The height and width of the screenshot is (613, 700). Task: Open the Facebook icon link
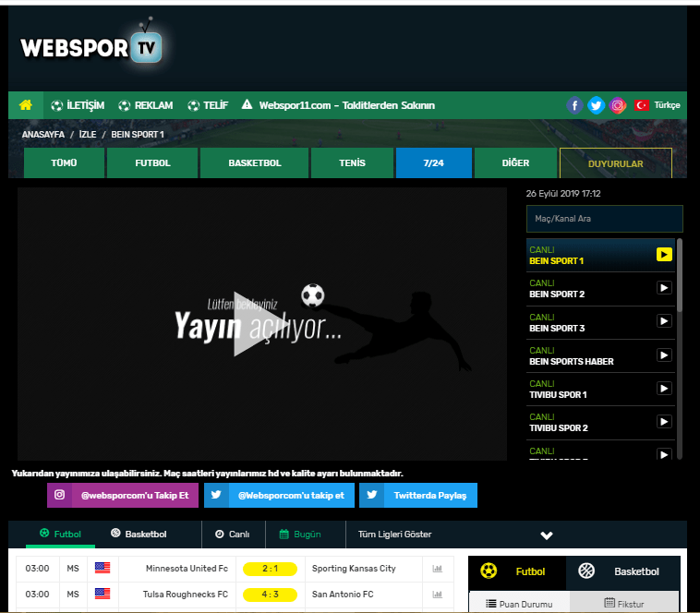pos(574,105)
